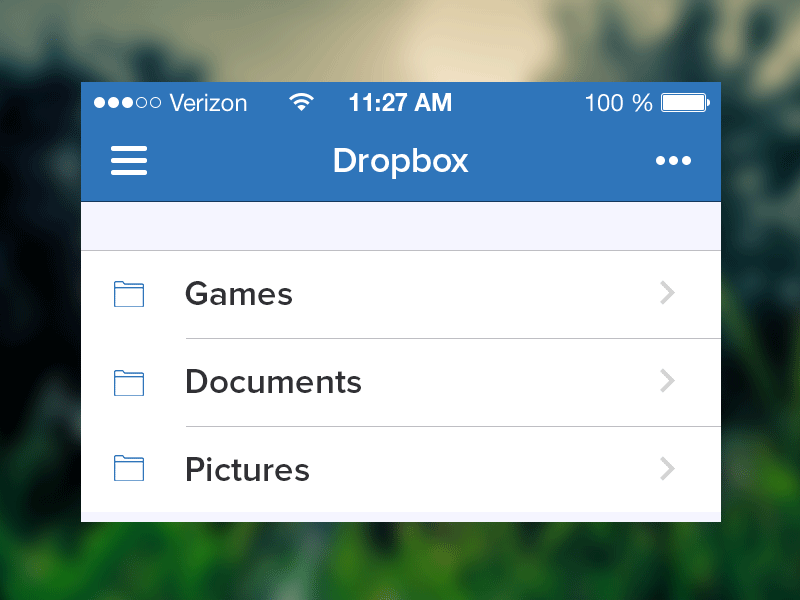Select the Dropbox title header
Screen dimensions: 800x600
(400, 160)
